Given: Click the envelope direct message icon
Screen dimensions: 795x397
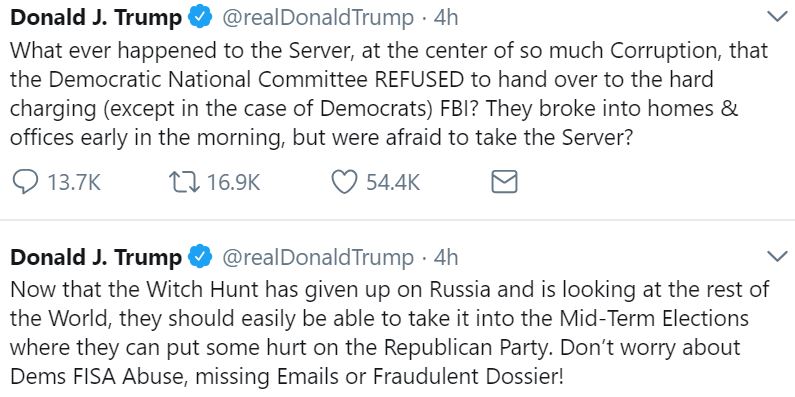Looking at the screenshot, I should [x=504, y=182].
